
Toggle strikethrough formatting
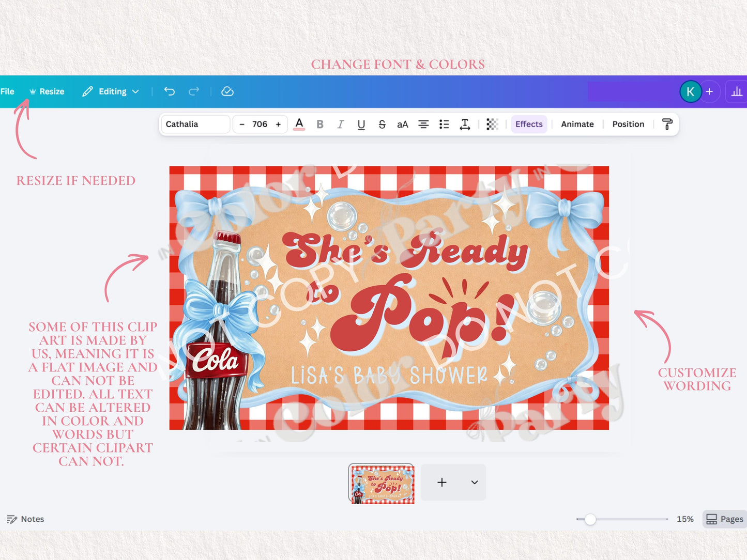click(382, 124)
